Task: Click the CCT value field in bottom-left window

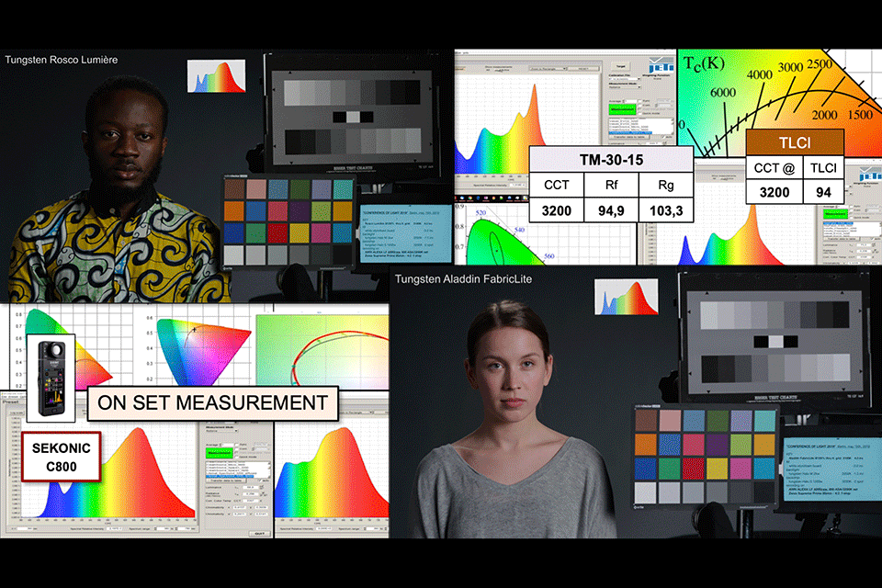Action: [x=251, y=501]
